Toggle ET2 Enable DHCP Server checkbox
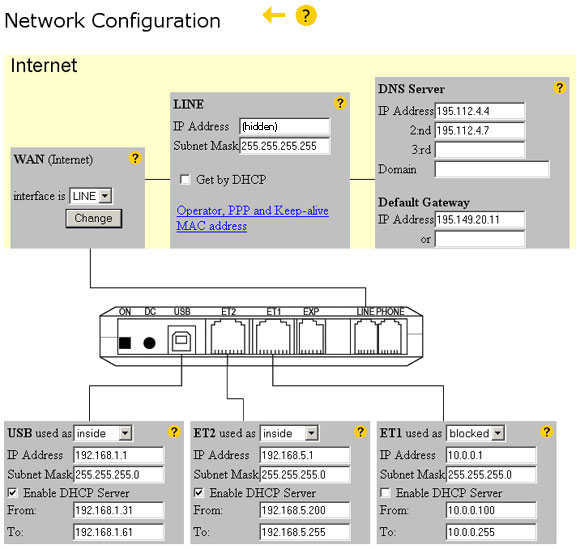This screenshot has height=549, width=580. coord(199,493)
